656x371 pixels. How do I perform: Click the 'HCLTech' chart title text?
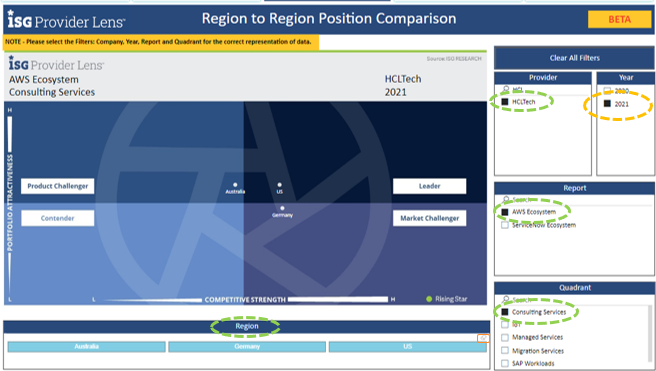tap(403, 79)
